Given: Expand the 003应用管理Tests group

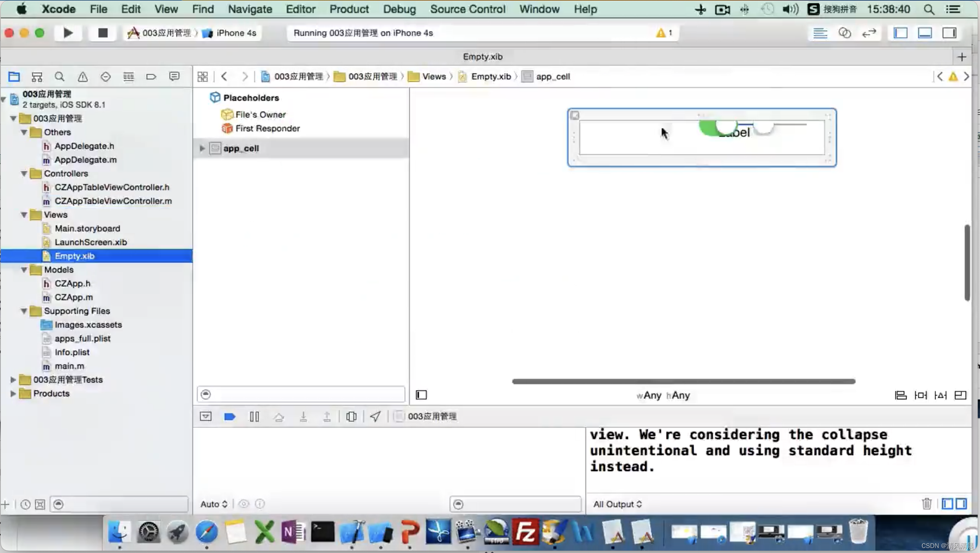Looking at the screenshot, I should click(13, 380).
